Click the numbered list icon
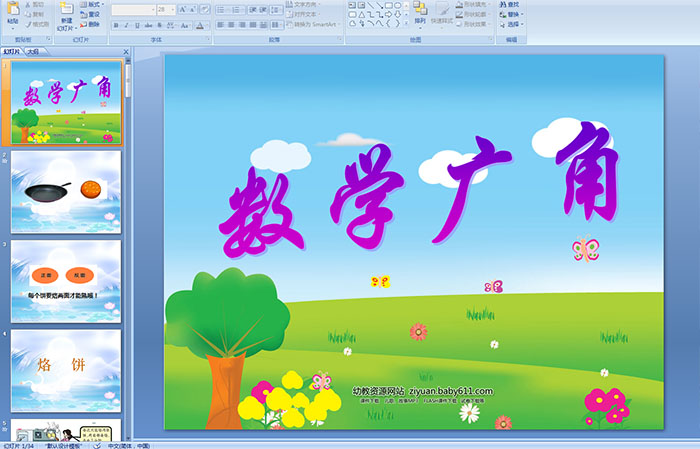This screenshot has height=449, width=700. click(x=237, y=10)
